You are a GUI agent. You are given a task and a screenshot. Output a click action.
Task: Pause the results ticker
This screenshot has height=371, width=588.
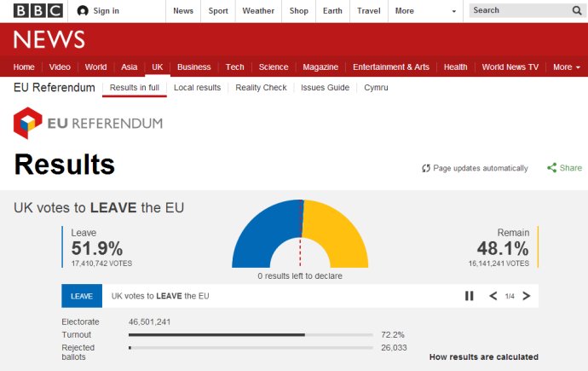pos(469,296)
